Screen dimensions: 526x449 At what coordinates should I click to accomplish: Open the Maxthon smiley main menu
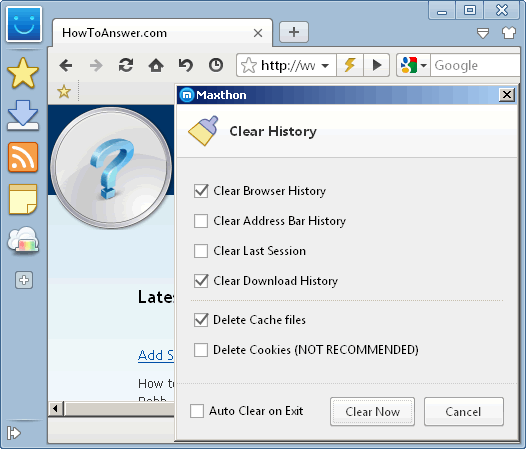[x=24, y=24]
